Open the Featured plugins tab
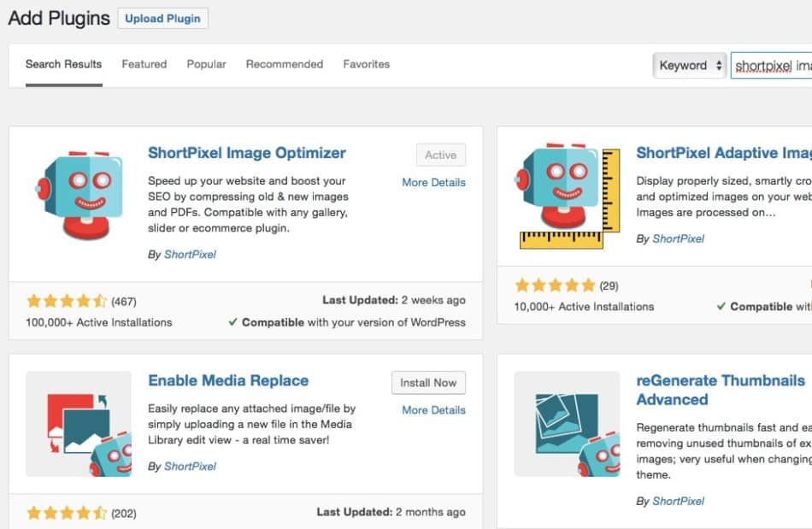The height and width of the screenshot is (529, 812). point(144,64)
